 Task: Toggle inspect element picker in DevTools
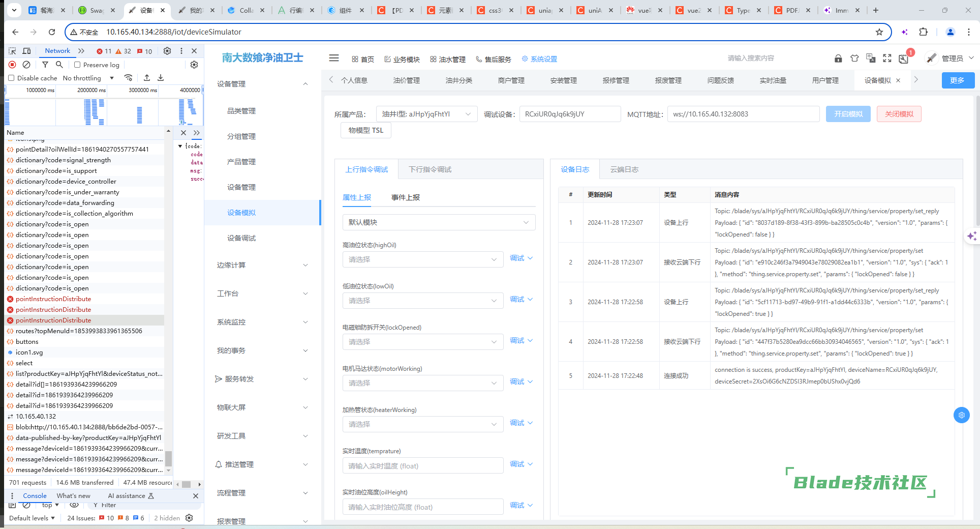(13, 51)
